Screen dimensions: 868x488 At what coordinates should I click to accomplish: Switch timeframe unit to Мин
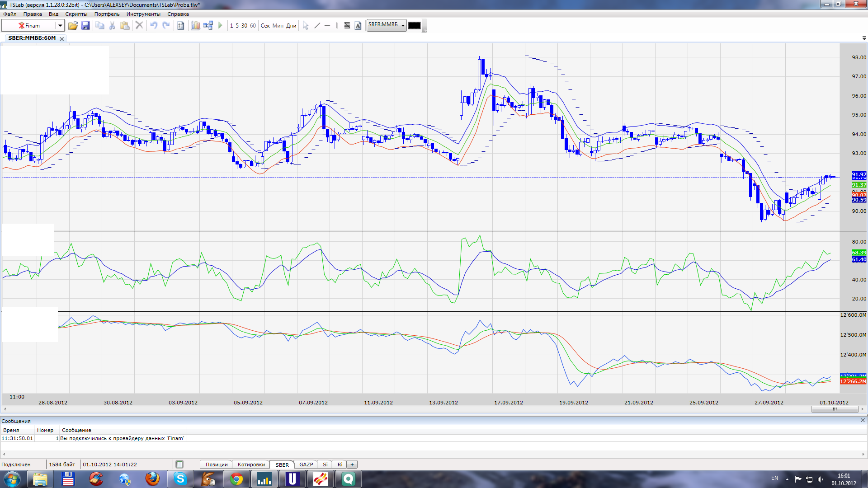coord(278,26)
